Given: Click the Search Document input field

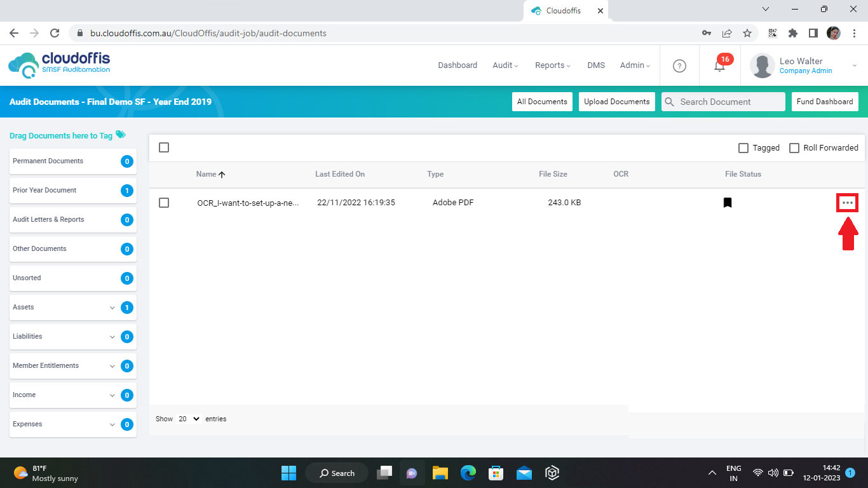Looking at the screenshot, I should click(x=729, y=102).
